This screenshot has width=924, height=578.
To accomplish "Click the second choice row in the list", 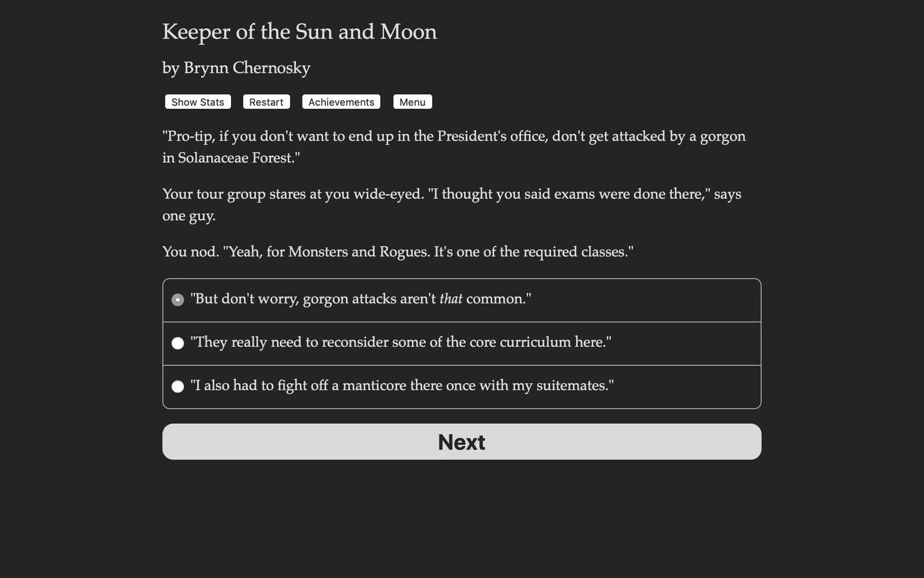I will pyautogui.click(x=461, y=343).
